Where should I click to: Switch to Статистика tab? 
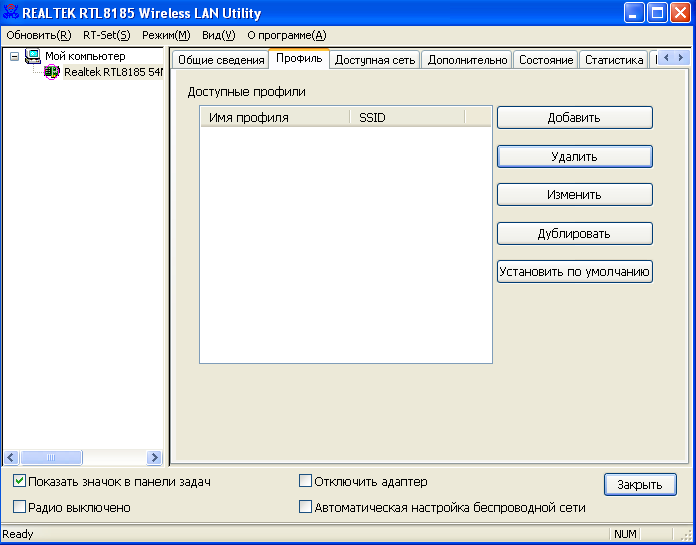tap(614, 60)
